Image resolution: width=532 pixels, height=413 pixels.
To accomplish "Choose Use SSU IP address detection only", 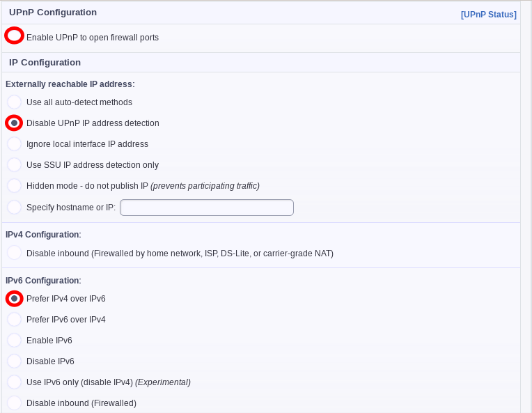I will (14, 165).
